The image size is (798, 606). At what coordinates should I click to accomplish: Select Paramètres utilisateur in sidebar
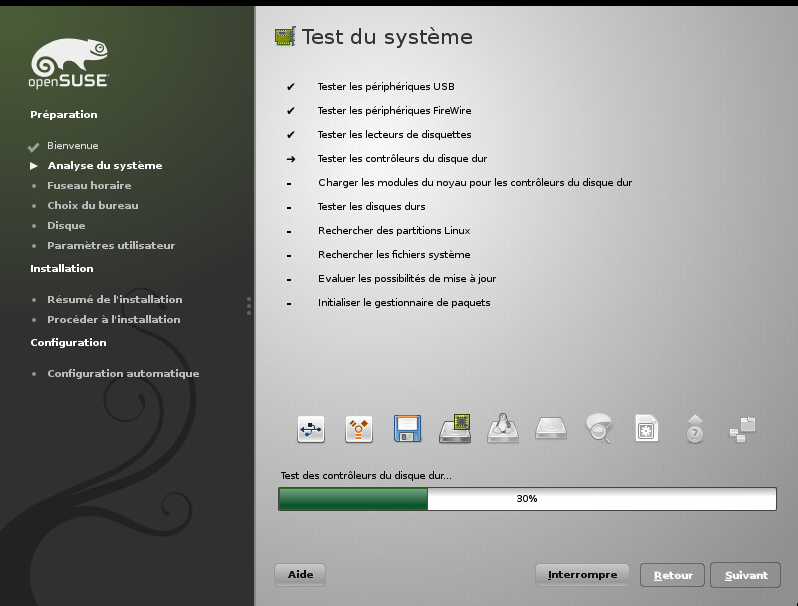pyautogui.click(x=111, y=245)
